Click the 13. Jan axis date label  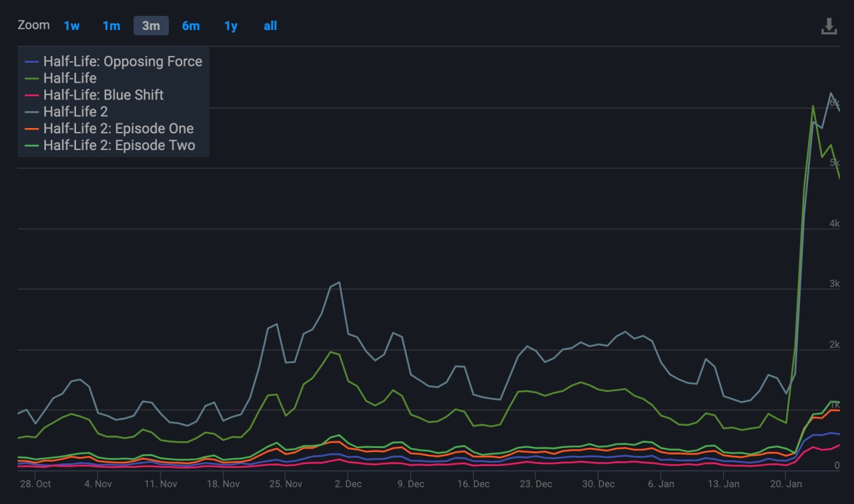point(723,484)
